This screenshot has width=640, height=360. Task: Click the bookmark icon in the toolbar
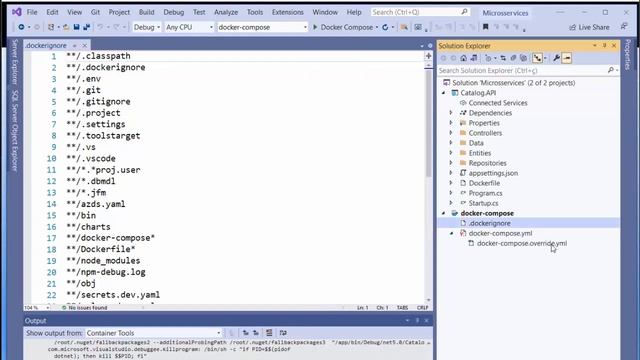coord(485,27)
